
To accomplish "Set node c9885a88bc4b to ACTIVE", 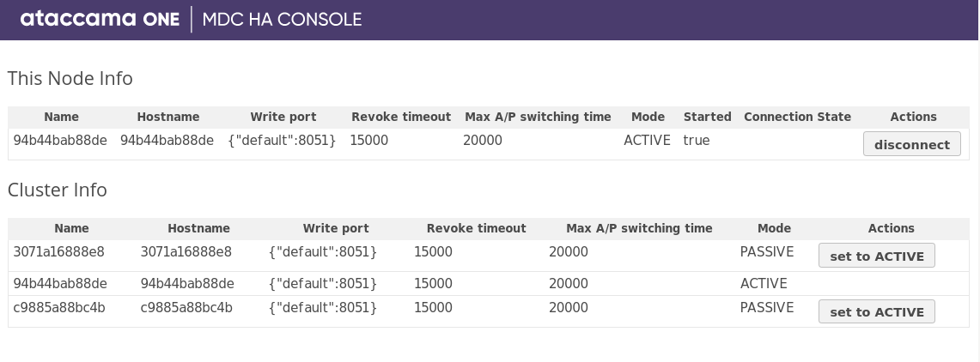I will 876,311.
